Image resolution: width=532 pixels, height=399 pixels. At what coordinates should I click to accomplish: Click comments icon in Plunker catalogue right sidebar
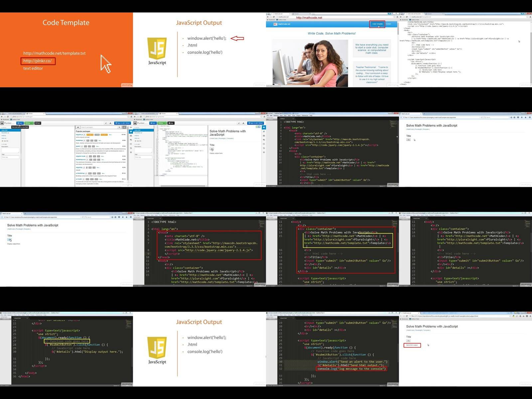[x=131, y=140]
